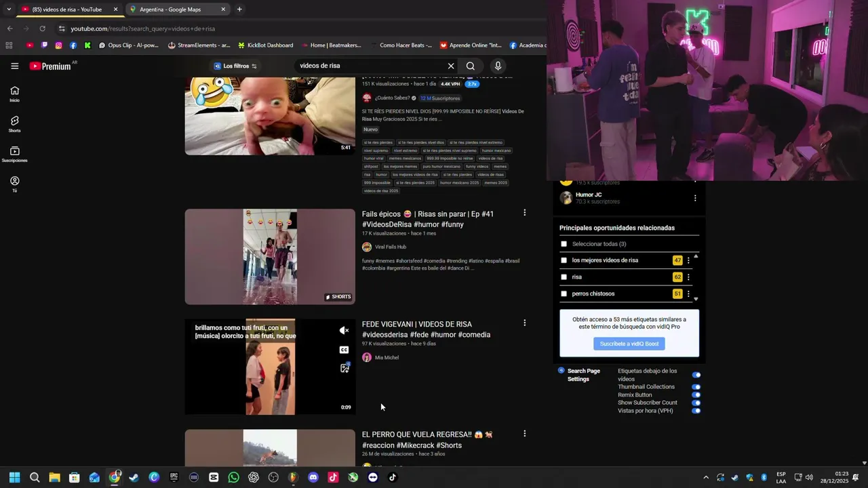Open Discord from the taskbar

click(313, 477)
